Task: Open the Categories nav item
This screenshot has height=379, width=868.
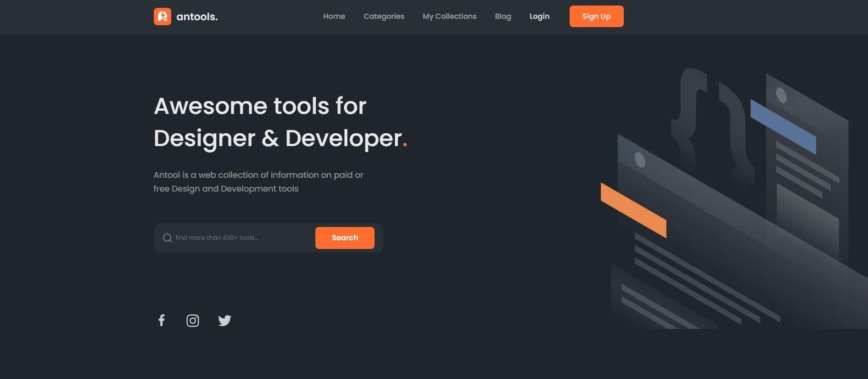Action: coord(384,17)
